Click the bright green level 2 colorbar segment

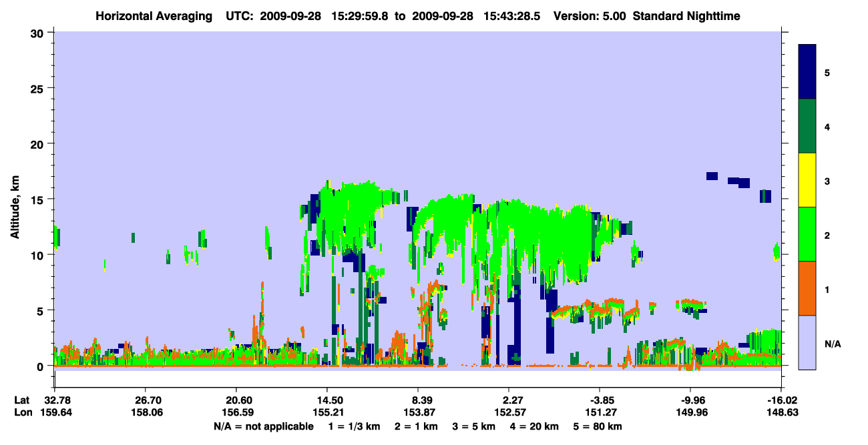[x=807, y=234]
